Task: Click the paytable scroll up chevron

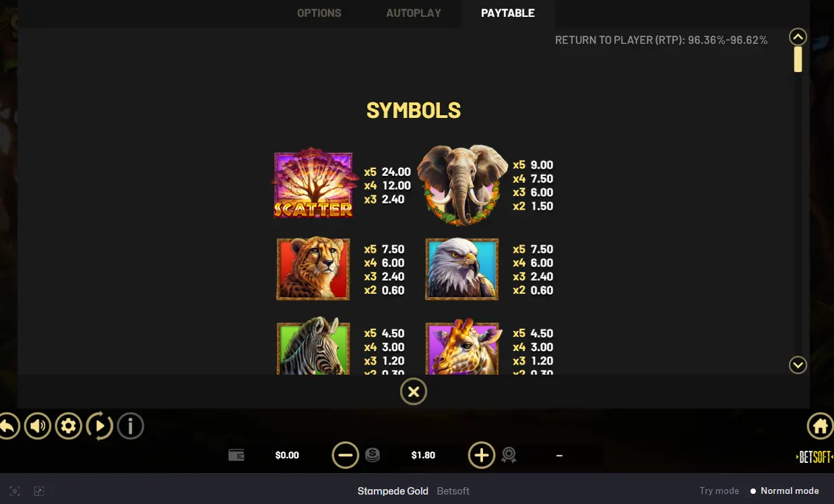Action: 798,36
